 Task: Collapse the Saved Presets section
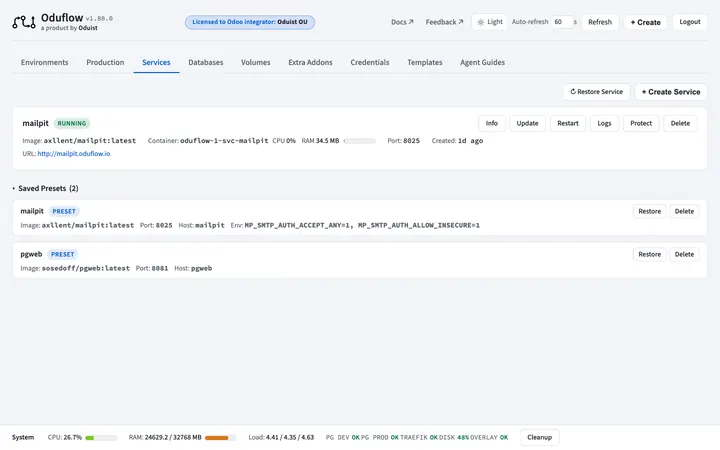click(x=45, y=188)
